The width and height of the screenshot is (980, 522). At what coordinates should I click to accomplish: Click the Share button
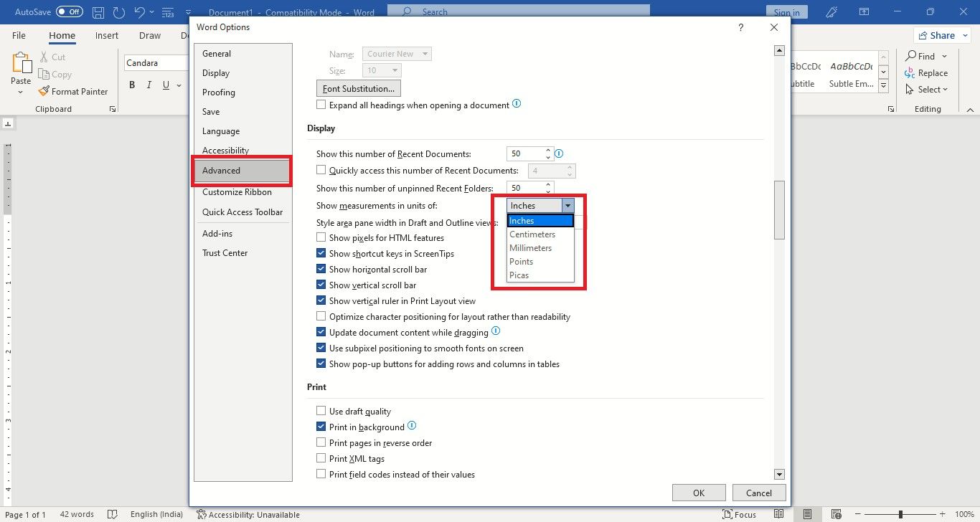941,35
